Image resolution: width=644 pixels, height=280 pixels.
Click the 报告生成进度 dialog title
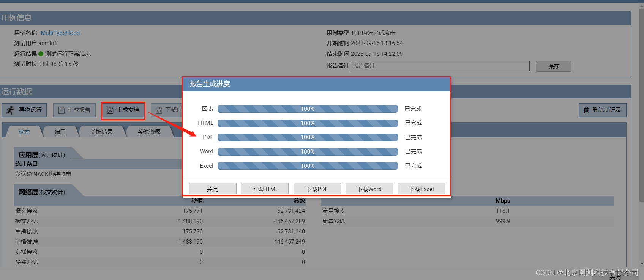(210, 84)
